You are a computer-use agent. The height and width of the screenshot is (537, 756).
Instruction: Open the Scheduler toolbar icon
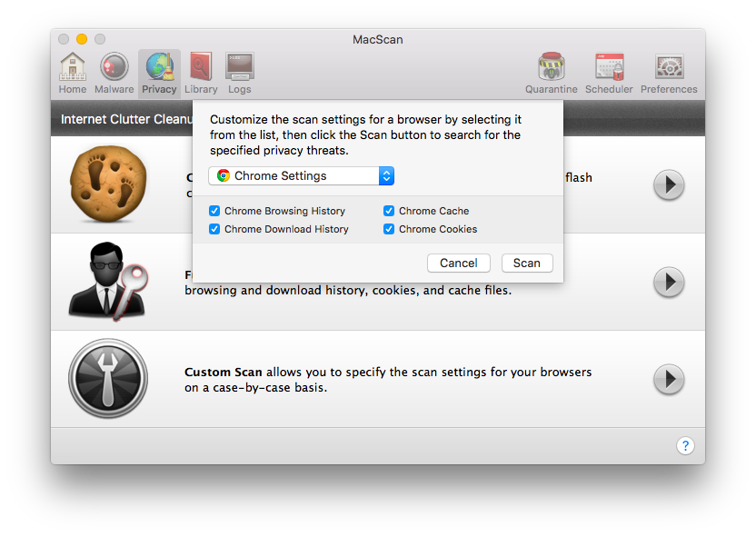(x=609, y=74)
